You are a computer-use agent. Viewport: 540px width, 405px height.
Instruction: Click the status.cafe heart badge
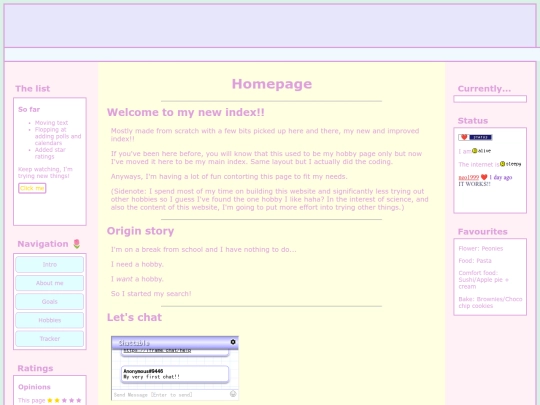coord(475,137)
